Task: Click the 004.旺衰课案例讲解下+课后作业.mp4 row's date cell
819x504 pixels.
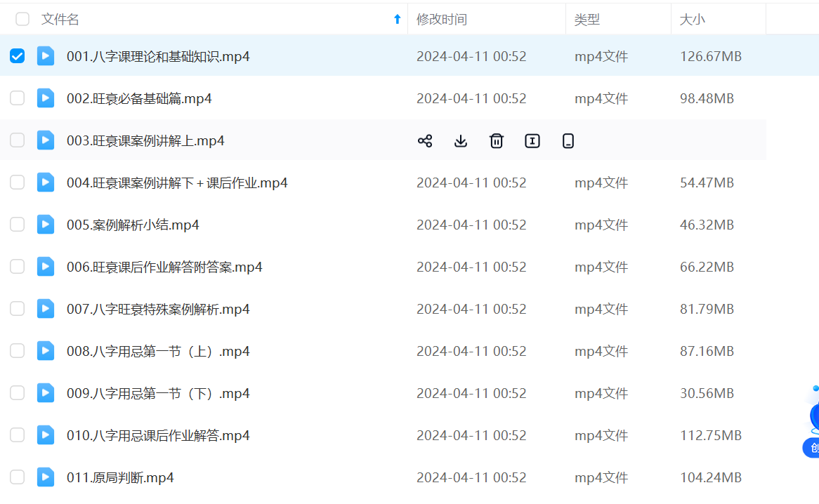Action: click(471, 183)
